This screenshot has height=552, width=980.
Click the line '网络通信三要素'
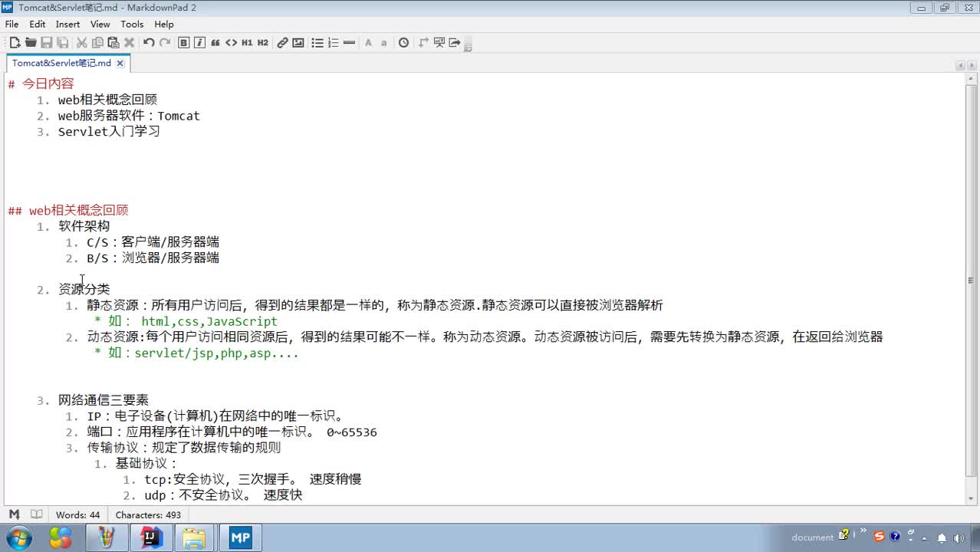point(104,400)
